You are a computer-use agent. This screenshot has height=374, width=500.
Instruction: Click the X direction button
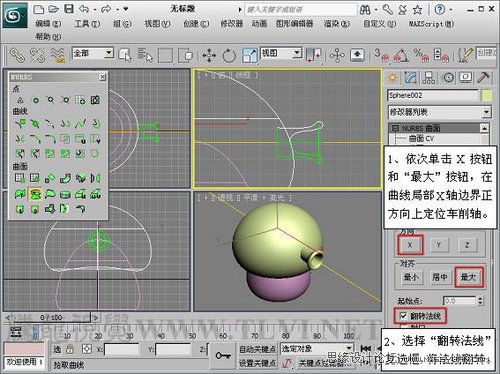(x=410, y=245)
